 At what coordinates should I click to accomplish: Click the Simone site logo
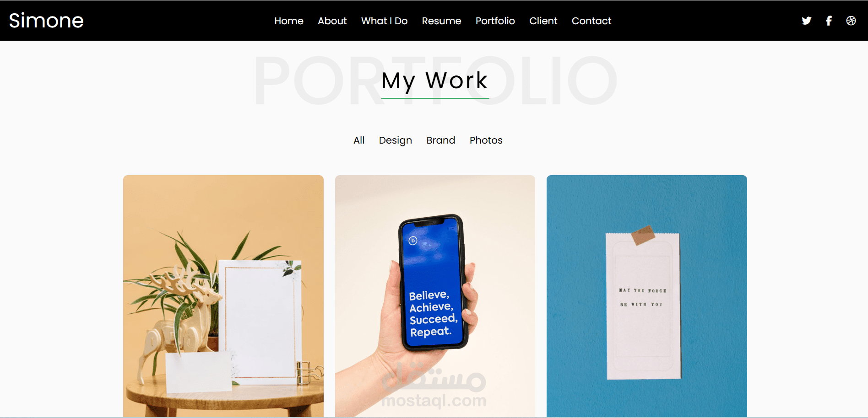[x=46, y=21]
